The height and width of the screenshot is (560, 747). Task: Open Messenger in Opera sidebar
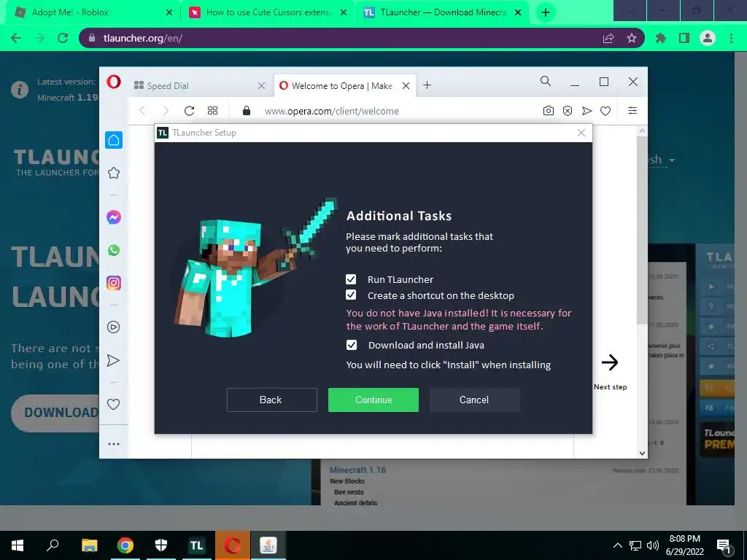pyautogui.click(x=113, y=217)
